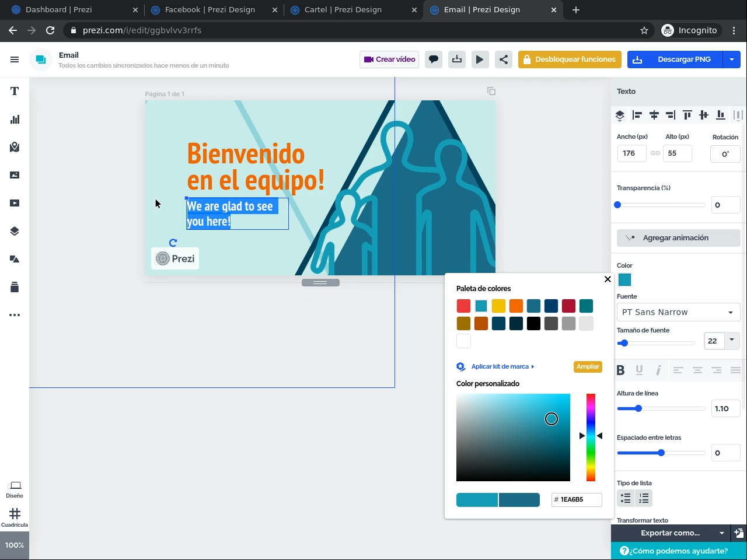This screenshot has width=747, height=560.
Task: Open the charts tool in sidebar
Action: click(x=15, y=120)
